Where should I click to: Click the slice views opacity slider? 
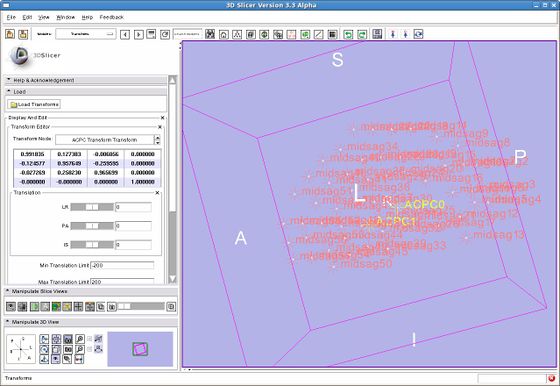141,306
